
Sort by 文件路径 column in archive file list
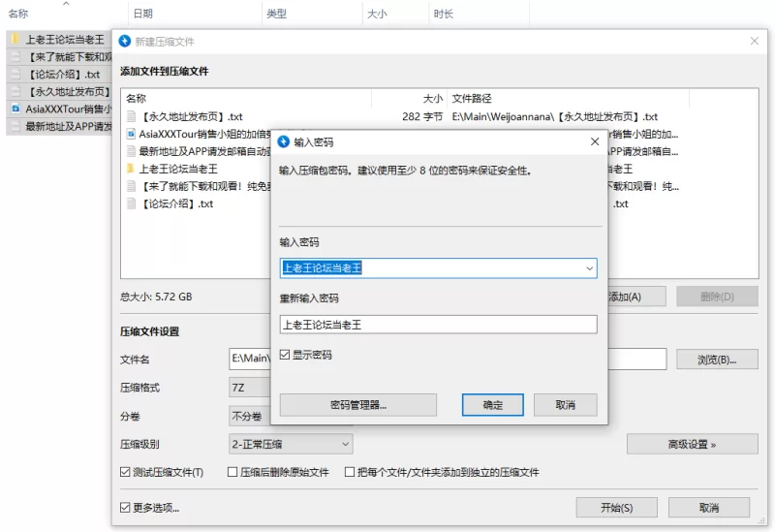coord(568,99)
